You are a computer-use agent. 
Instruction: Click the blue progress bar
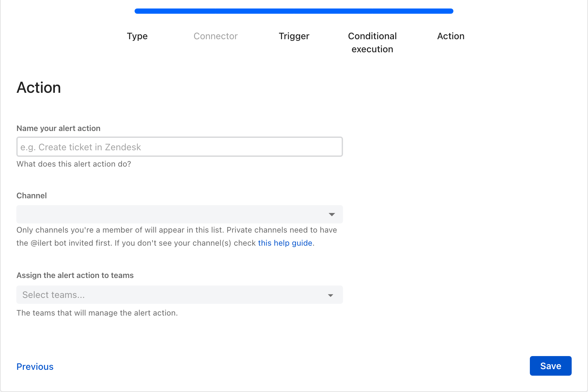294,11
